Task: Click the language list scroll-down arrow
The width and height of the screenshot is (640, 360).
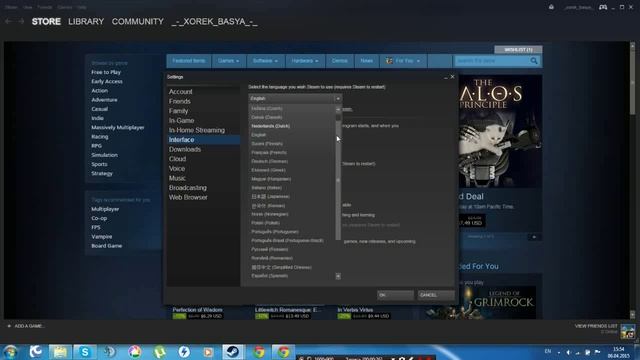Action: 338,276
